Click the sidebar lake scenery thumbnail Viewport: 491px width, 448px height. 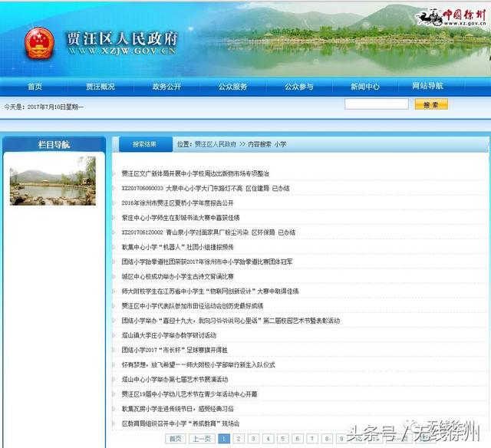(53, 181)
